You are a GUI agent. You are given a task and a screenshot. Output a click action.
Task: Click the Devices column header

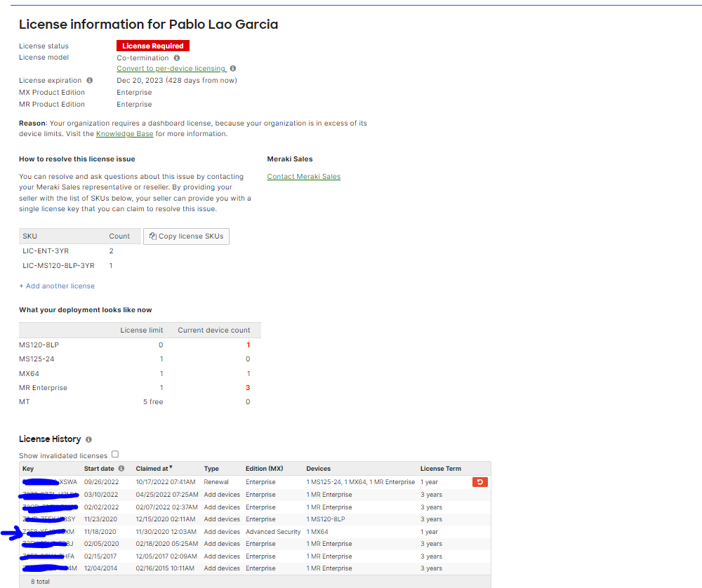(x=318, y=469)
